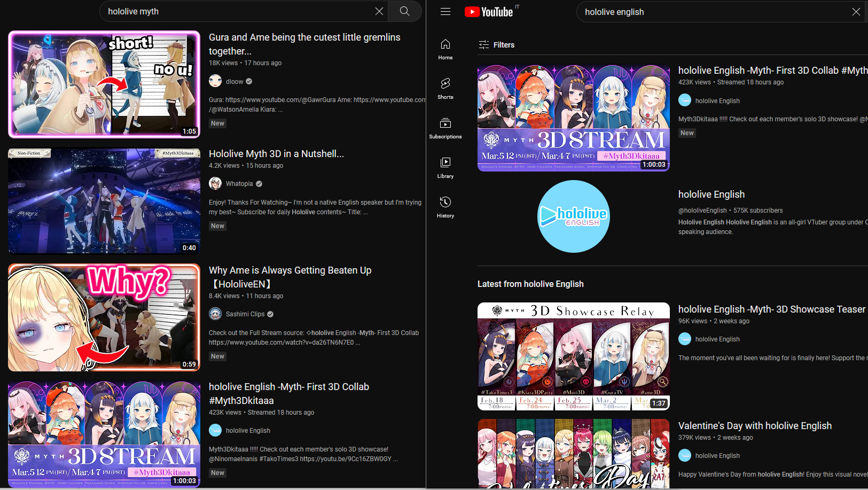This screenshot has height=490, width=868.
Task: Open Valentine's Day video thumbnail
Action: 574,453
